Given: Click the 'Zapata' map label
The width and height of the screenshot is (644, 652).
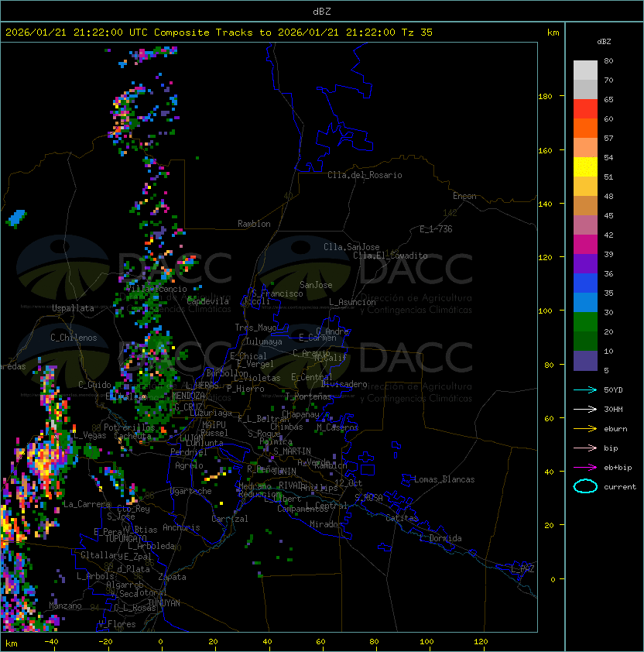Looking at the screenshot, I should (172, 577).
